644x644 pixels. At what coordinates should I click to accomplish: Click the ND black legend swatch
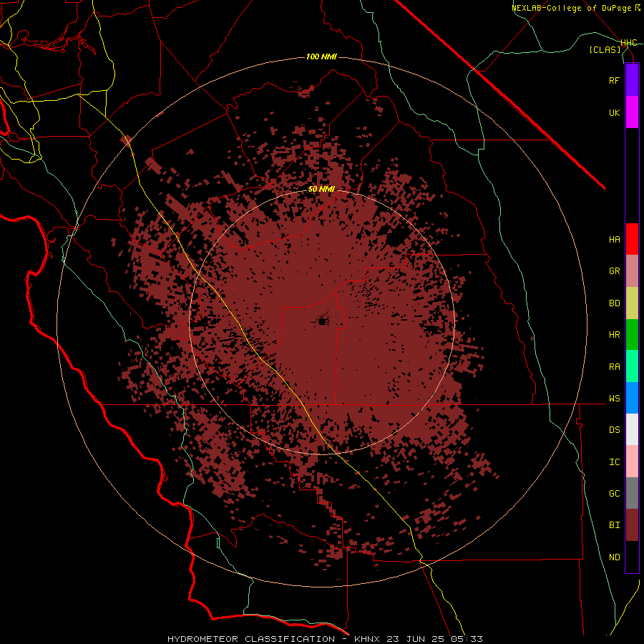[x=632, y=557]
